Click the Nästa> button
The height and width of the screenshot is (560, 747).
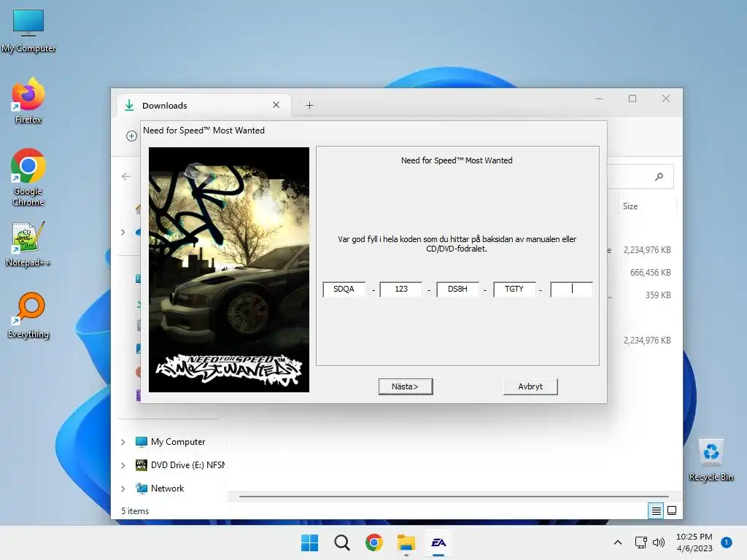point(406,386)
